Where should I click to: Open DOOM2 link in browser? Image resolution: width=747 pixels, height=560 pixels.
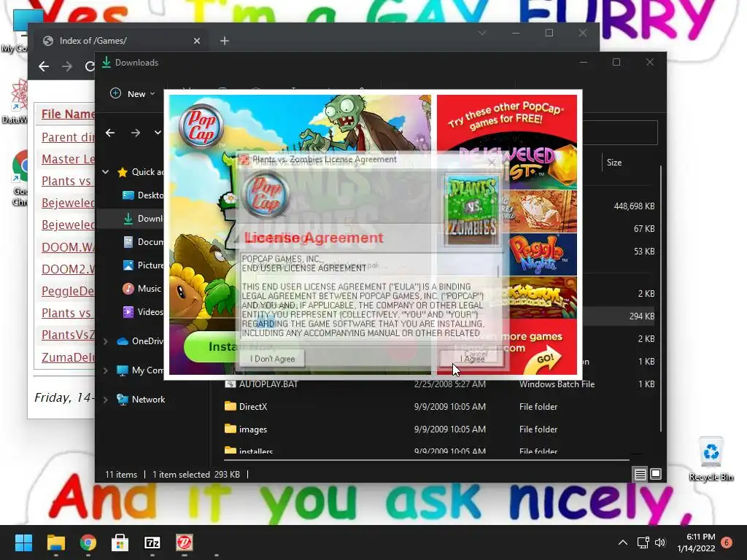[68, 269]
